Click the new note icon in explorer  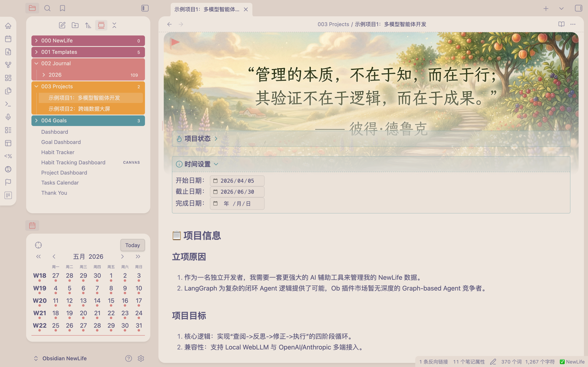(62, 25)
